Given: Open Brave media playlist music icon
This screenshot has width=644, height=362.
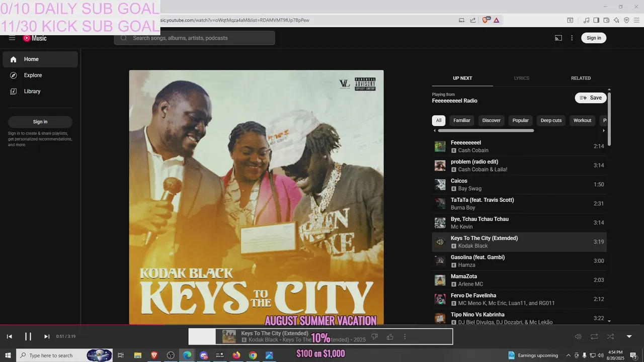Looking at the screenshot, I should [586, 20].
